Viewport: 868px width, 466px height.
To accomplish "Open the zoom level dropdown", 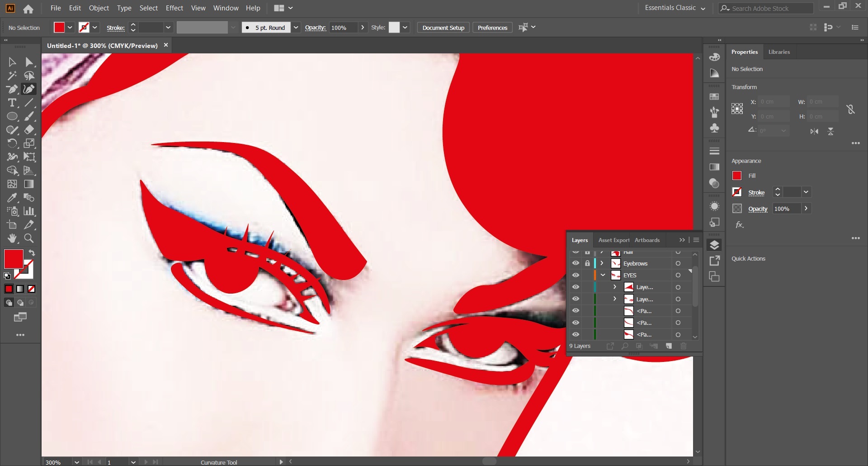I will [77, 462].
